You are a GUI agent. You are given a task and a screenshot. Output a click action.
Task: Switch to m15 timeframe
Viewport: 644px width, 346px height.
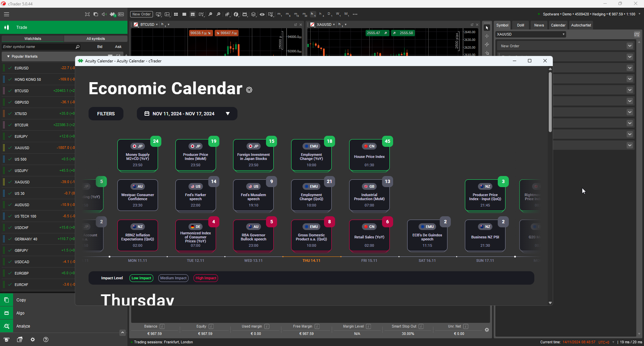[296, 14]
